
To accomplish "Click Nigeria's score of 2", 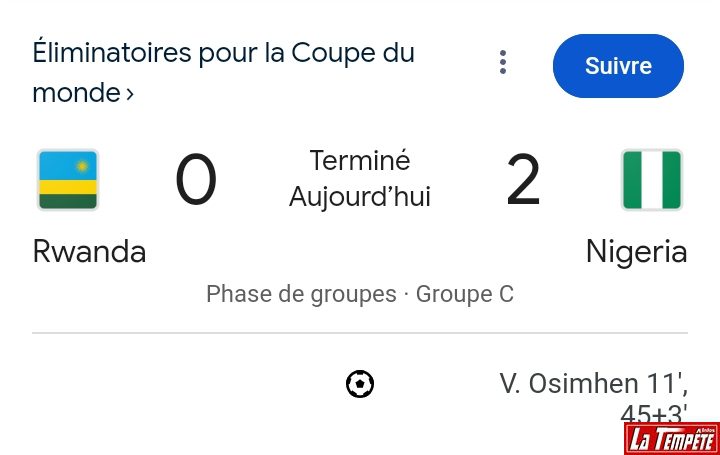I will (x=523, y=181).
